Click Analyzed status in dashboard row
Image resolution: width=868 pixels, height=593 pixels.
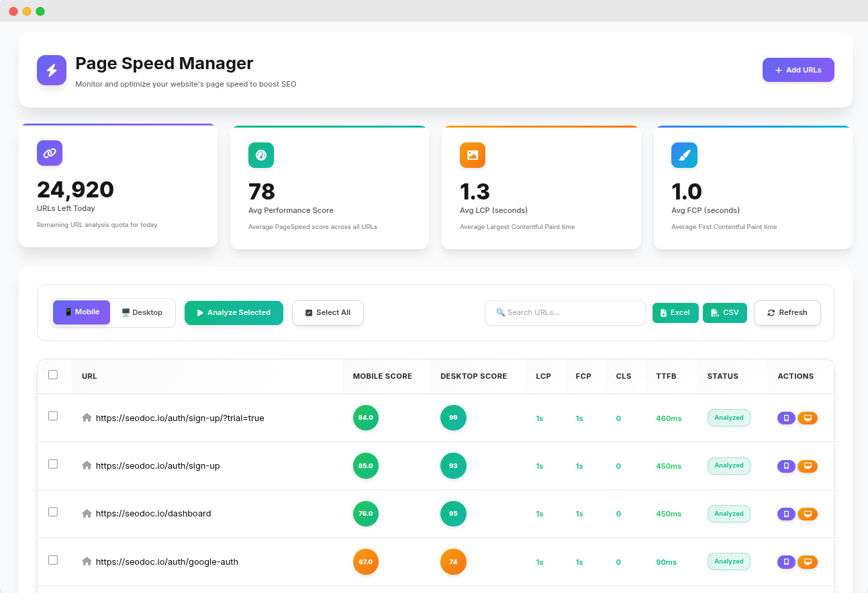tap(729, 514)
